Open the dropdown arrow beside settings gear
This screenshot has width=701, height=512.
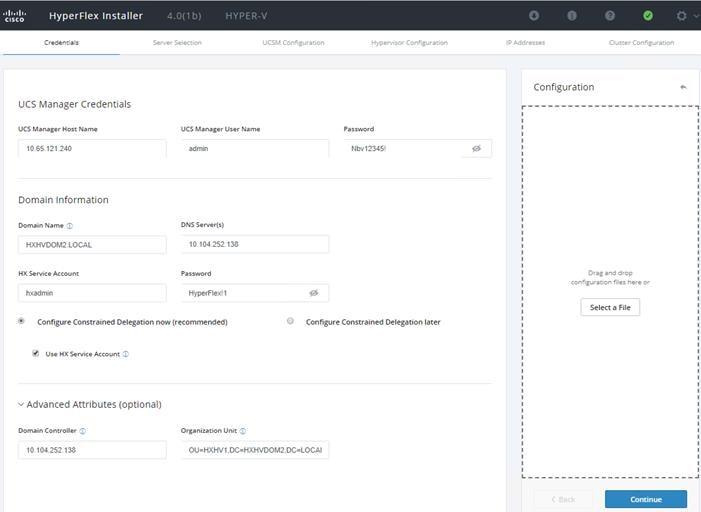(696, 16)
